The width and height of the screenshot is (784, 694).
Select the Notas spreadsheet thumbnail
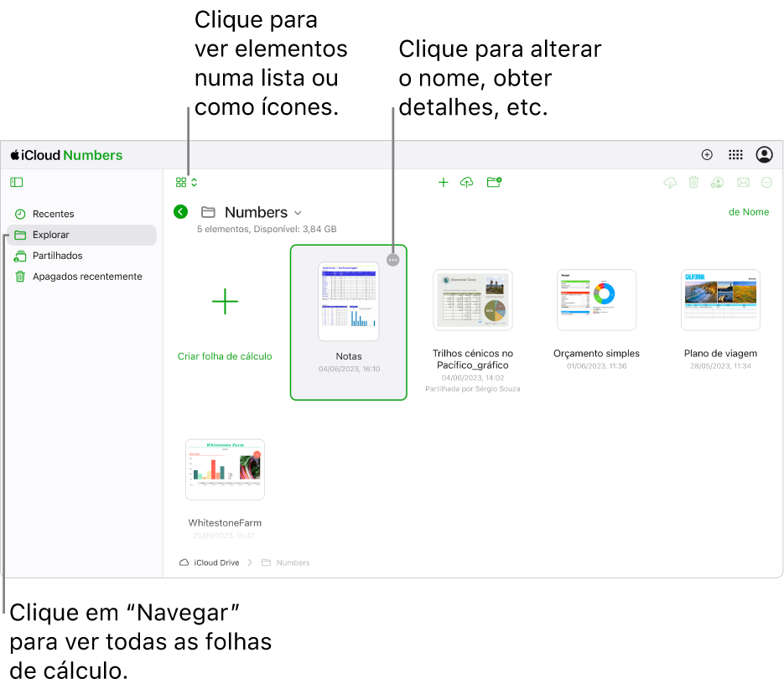point(349,301)
